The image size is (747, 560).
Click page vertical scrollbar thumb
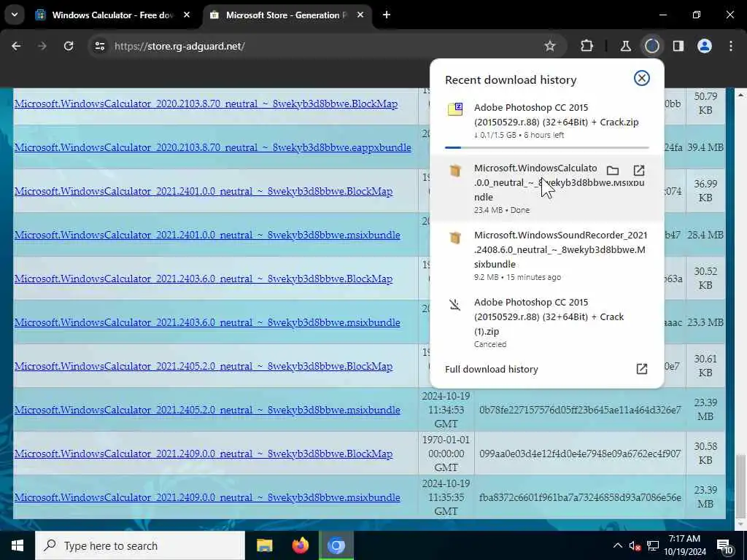(x=740, y=486)
